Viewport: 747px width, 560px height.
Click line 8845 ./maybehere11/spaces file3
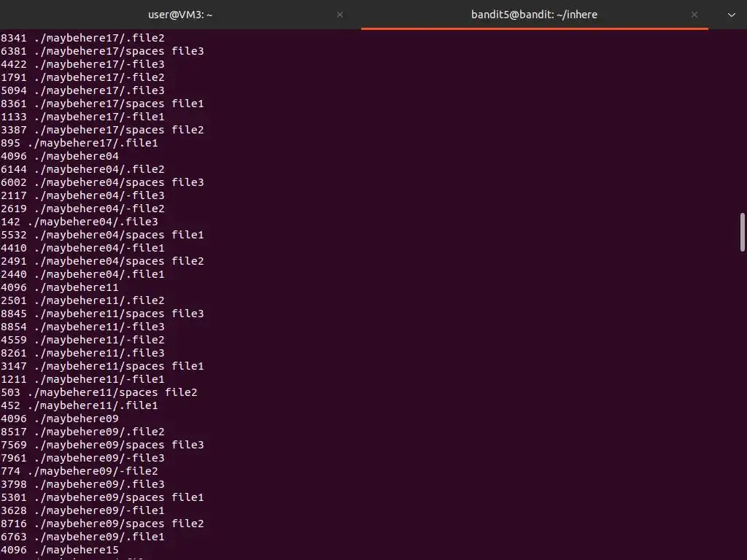[102, 314]
